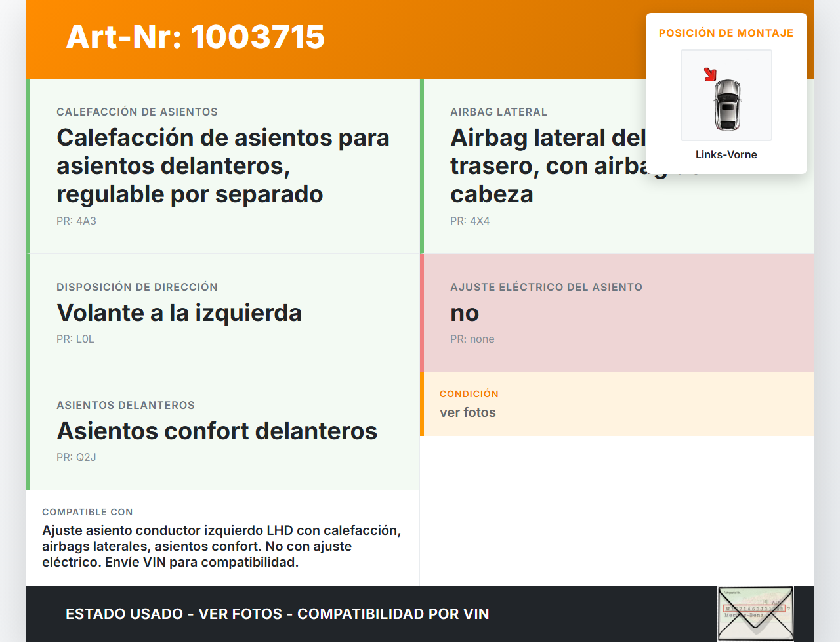Click the PR: none label
840x642 pixels.
point(472,339)
